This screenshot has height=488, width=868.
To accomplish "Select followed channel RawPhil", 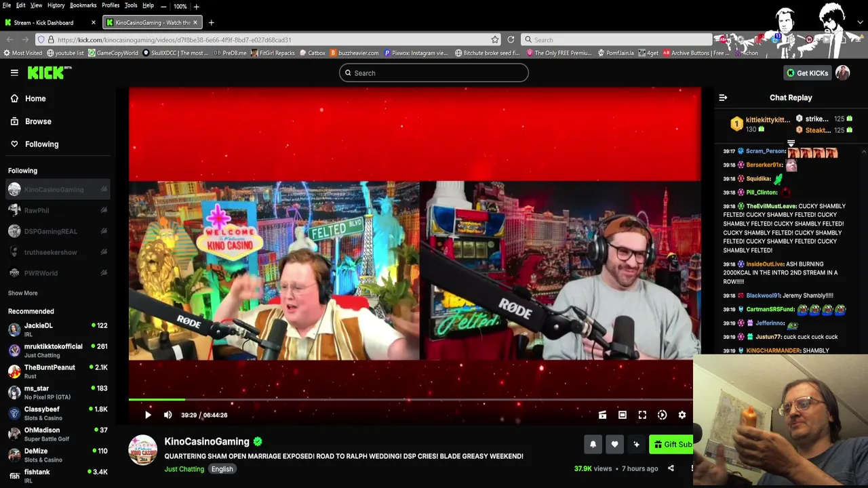I will tap(58, 211).
